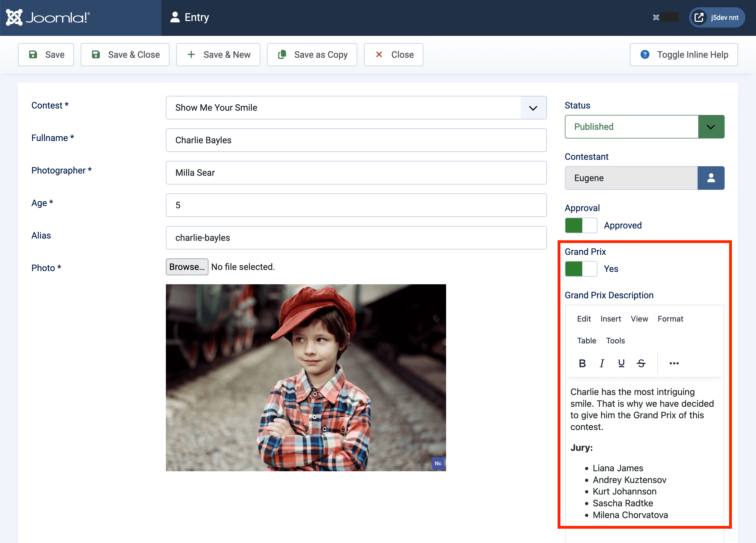Toggle the Grand Prix switch

(581, 269)
